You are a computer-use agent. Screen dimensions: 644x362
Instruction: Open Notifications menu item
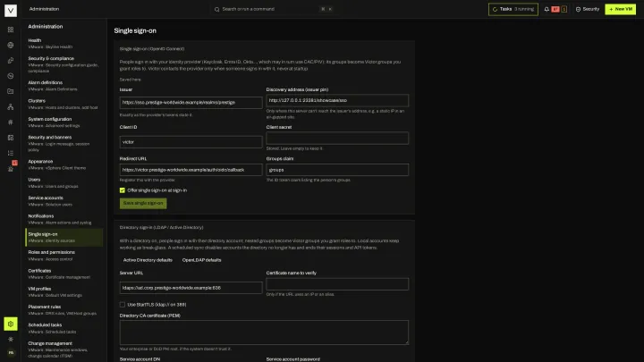click(x=64, y=219)
